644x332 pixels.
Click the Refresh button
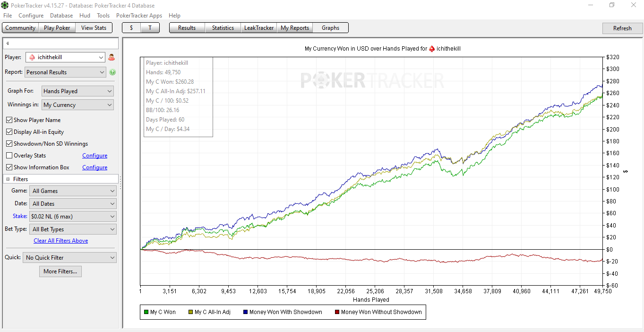(622, 28)
